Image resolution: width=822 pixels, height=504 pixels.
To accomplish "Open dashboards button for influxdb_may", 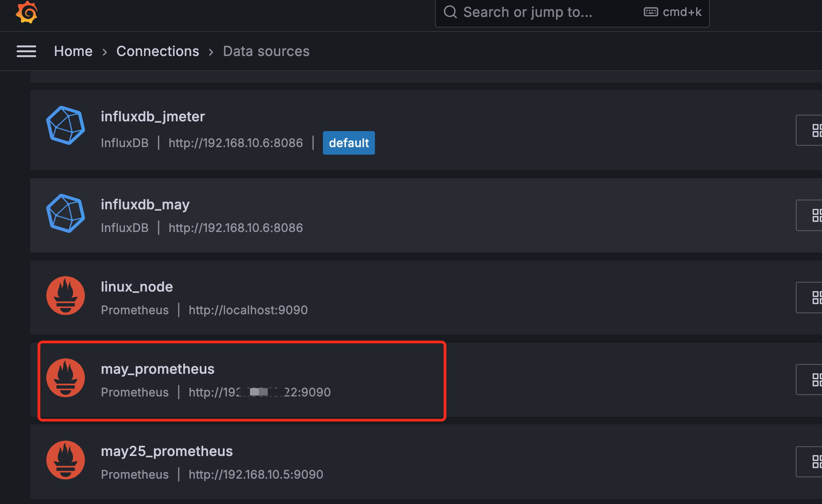I will (x=809, y=215).
